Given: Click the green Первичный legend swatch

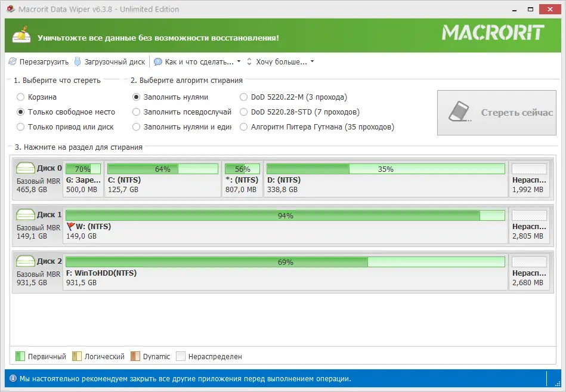Looking at the screenshot, I should coord(20,356).
